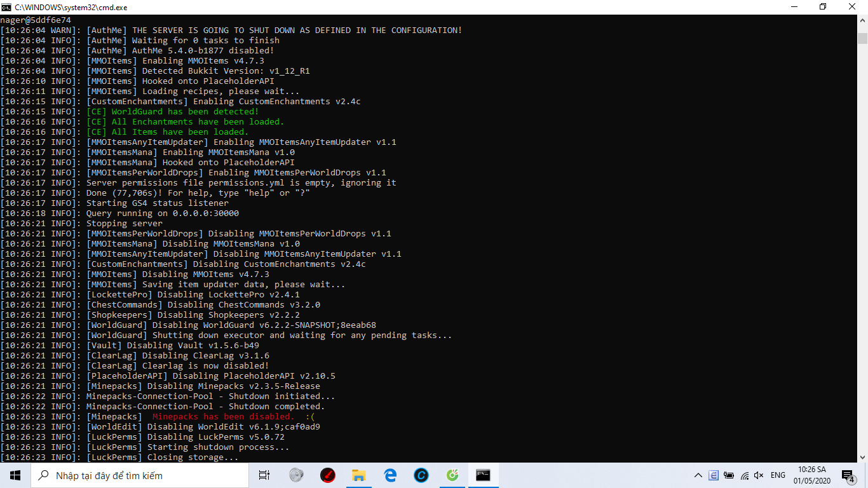Click 'Saving item updater data' log line
This screenshot has height=488, width=868.
pyautogui.click(x=173, y=285)
